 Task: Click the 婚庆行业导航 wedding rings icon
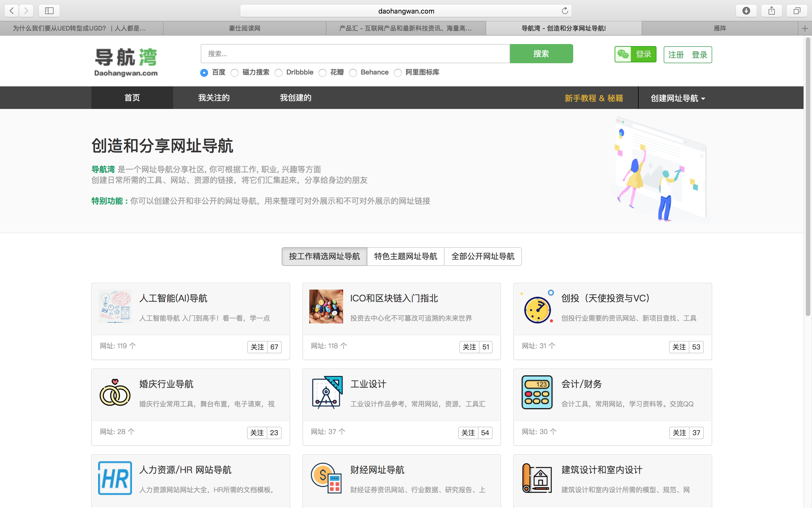[115, 392]
